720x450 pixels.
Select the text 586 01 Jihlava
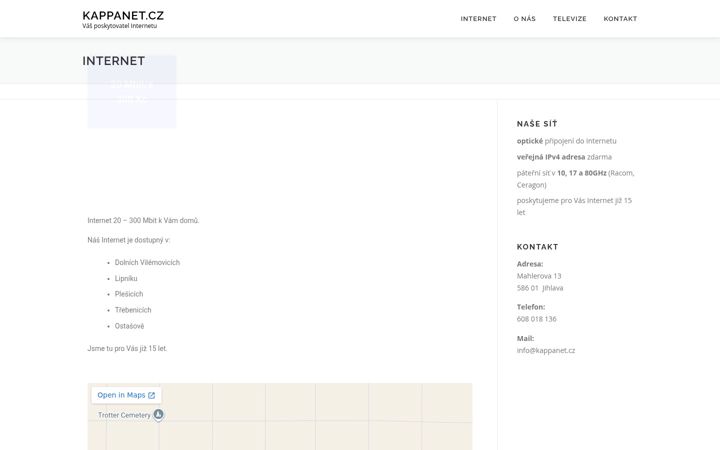point(540,288)
